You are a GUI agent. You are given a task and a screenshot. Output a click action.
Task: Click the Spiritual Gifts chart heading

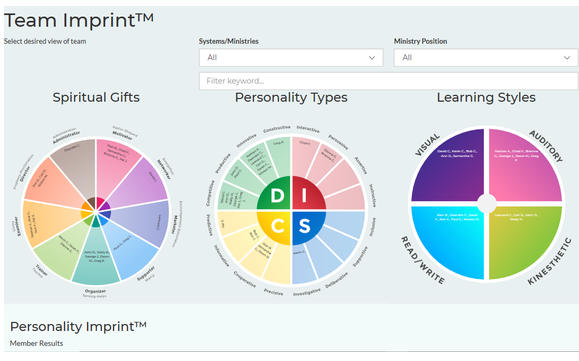pyautogui.click(x=96, y=97)
